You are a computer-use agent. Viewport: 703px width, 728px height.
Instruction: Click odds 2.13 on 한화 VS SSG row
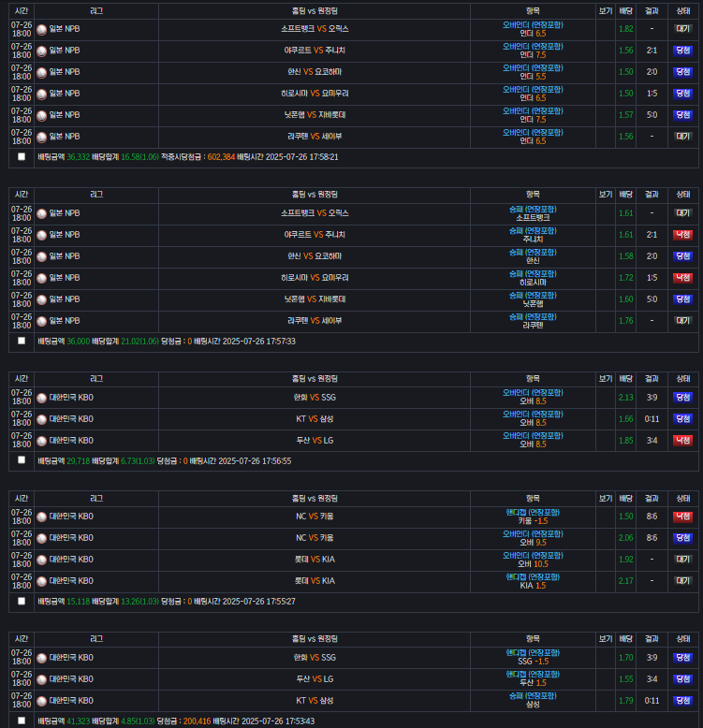626,398
